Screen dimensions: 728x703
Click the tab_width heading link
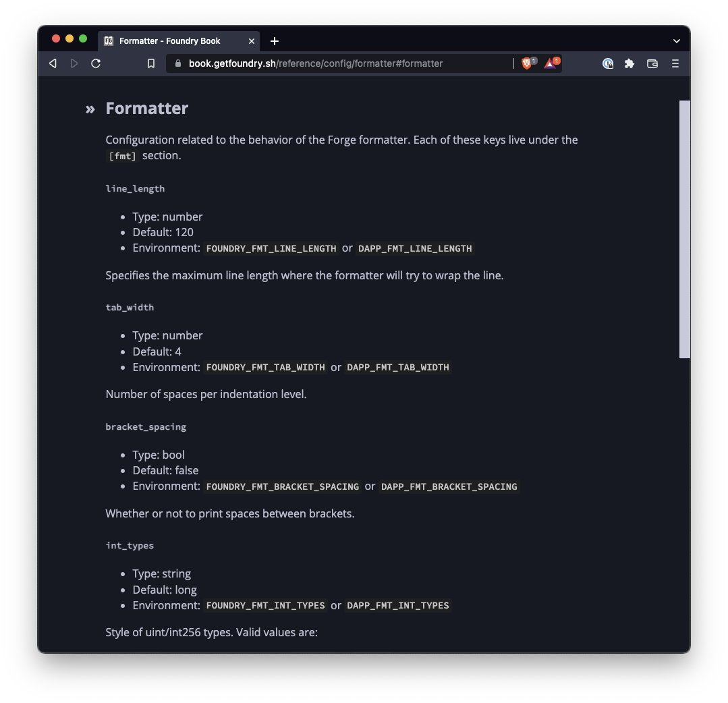point(130,308)
